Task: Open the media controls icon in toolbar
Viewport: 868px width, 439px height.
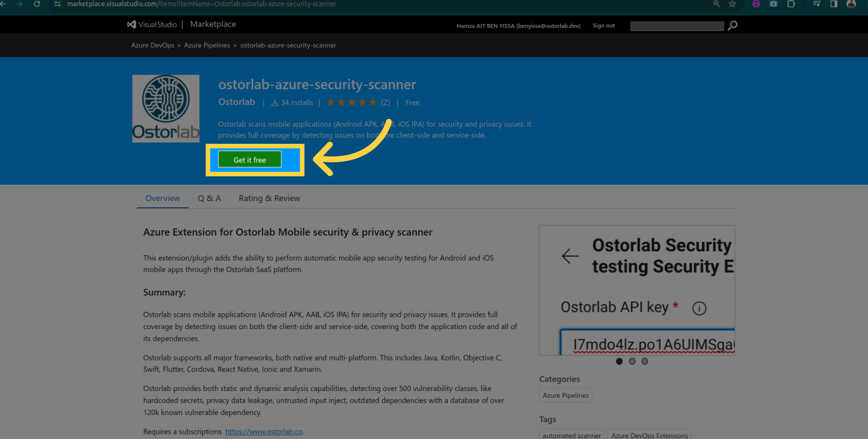Action: tap(816, 4)
